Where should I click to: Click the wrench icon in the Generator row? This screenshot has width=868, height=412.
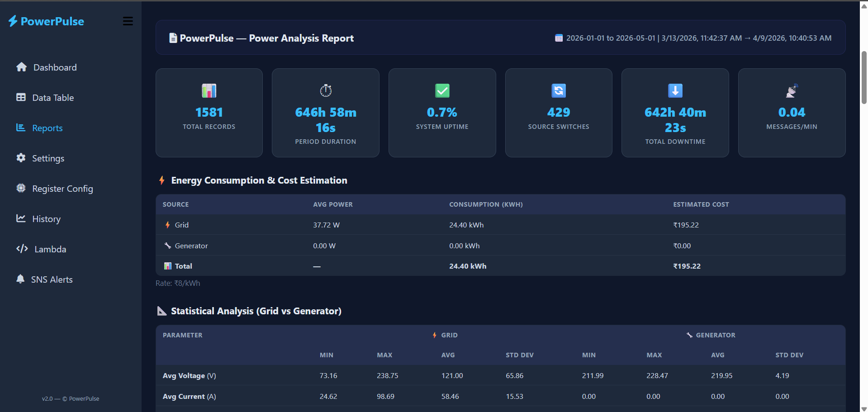pos(168,246)
